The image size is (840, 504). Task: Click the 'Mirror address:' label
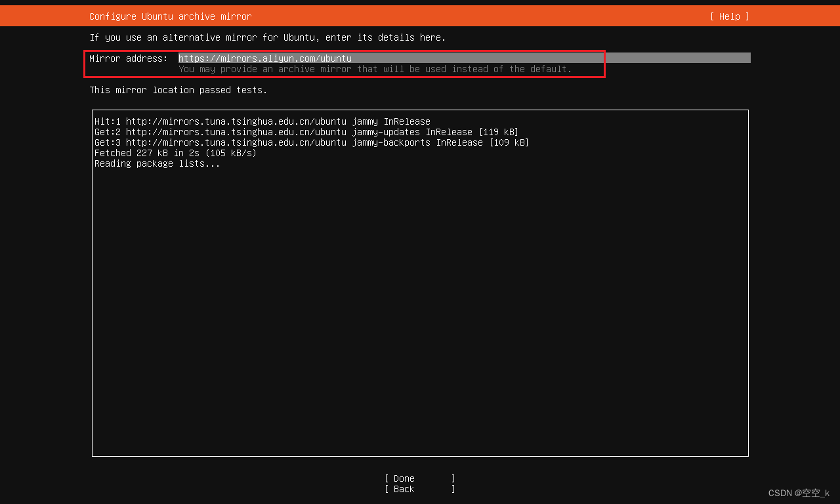click(x=129, y=58)
